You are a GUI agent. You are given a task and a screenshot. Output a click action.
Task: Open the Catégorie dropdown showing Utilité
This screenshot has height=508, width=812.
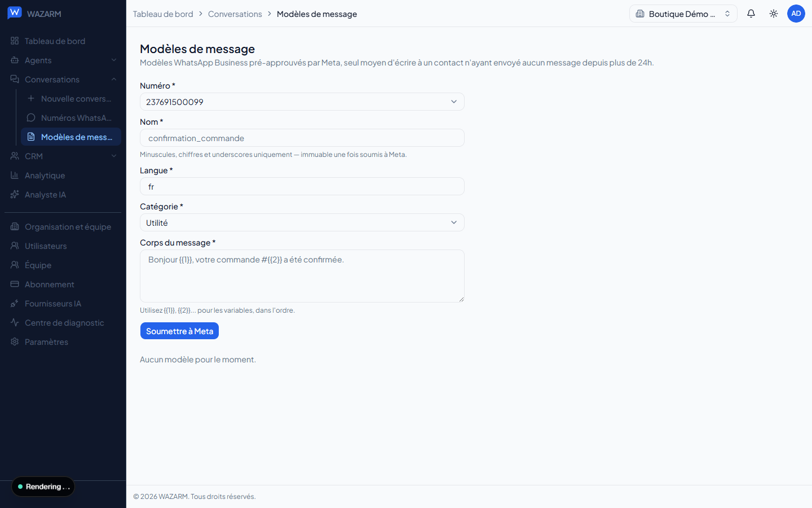[x=302, y=222]
